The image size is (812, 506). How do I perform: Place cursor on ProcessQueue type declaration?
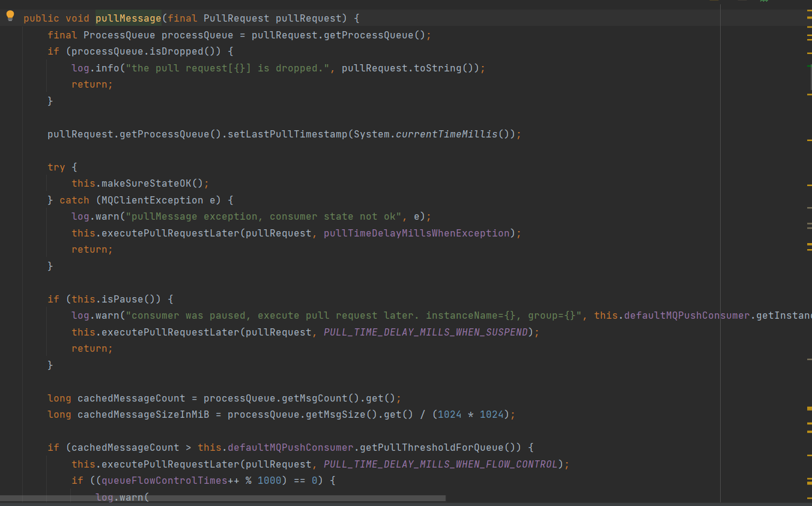tap(119, 35)
